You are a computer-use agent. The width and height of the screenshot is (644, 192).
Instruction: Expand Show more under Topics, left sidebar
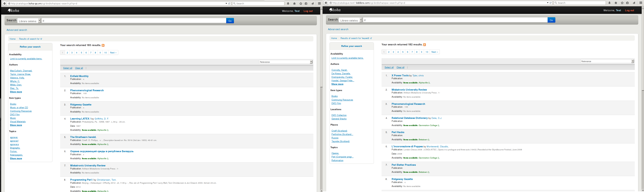(x=16, y=159)
